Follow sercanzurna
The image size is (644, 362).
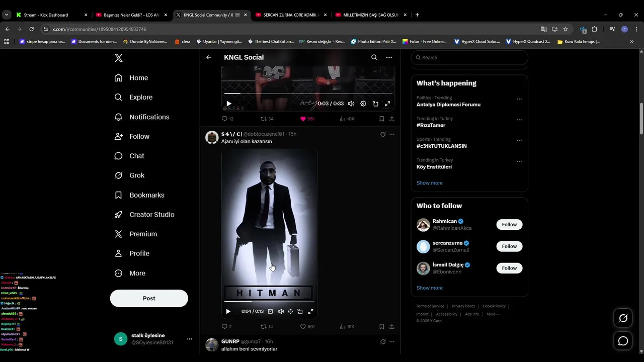click(509, 246)
